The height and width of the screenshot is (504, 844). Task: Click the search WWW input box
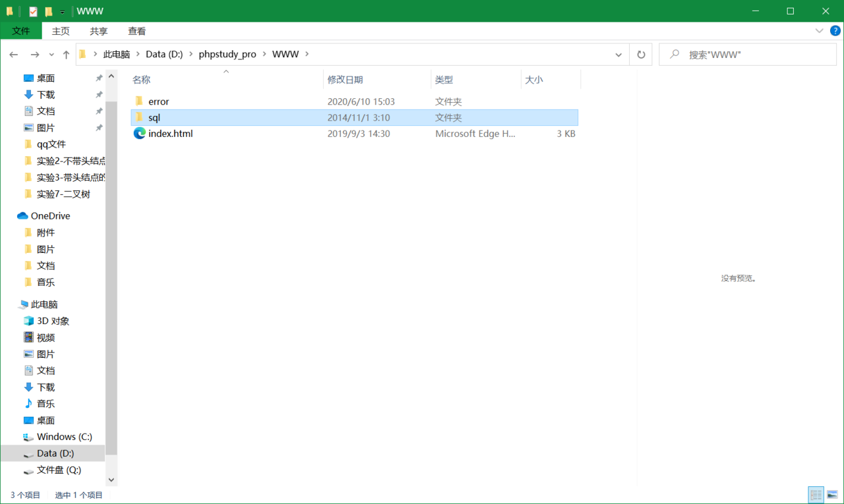click(x=748, y=55)
